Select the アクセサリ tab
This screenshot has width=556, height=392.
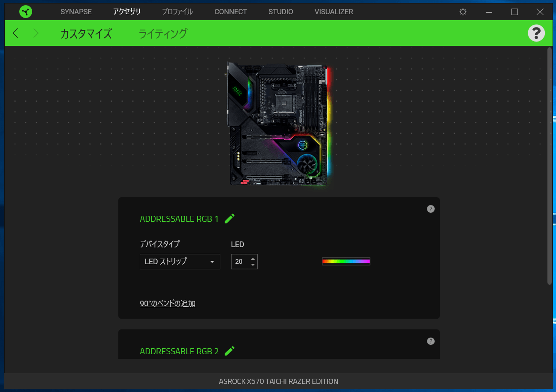127,12
